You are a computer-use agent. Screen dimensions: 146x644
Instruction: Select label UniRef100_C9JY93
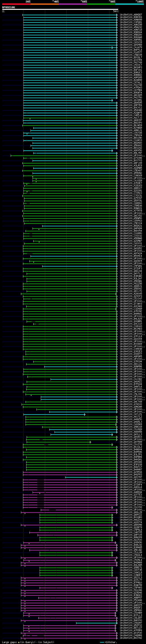click(131, 507)
